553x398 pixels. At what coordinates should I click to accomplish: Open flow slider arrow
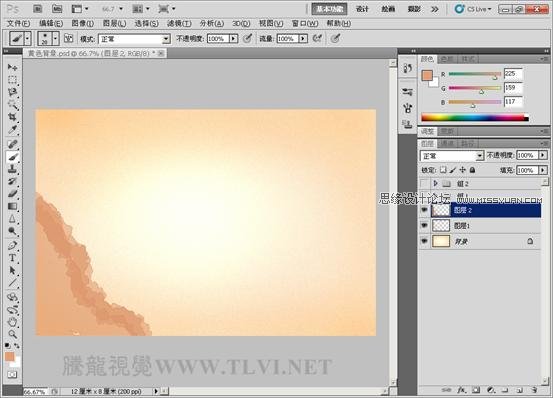(303, 38)
